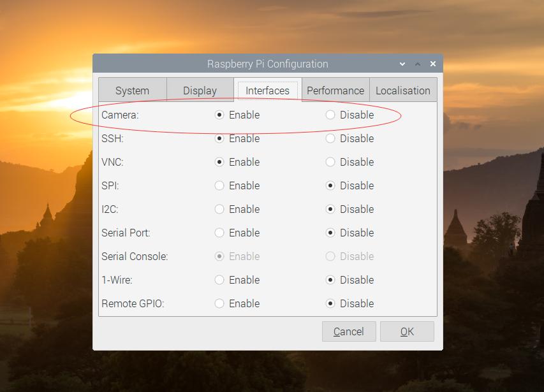Viewport: 544px width, 392px height.
Task: Switch to the System tab
Action: (132, 91)
